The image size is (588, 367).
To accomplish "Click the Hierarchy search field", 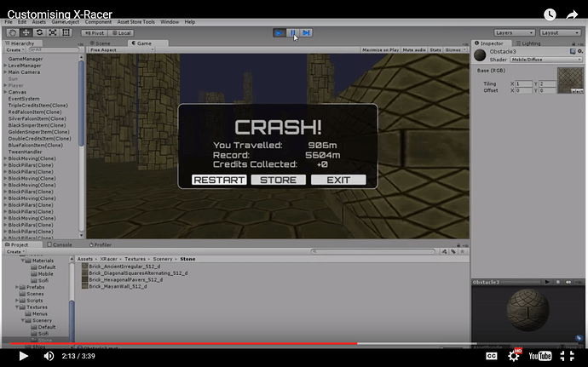I will point(54,50).
